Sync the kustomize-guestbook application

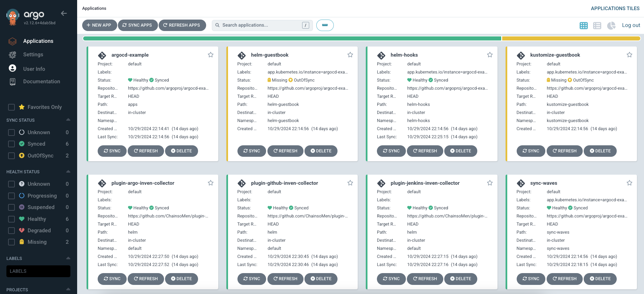coord(531,151)
